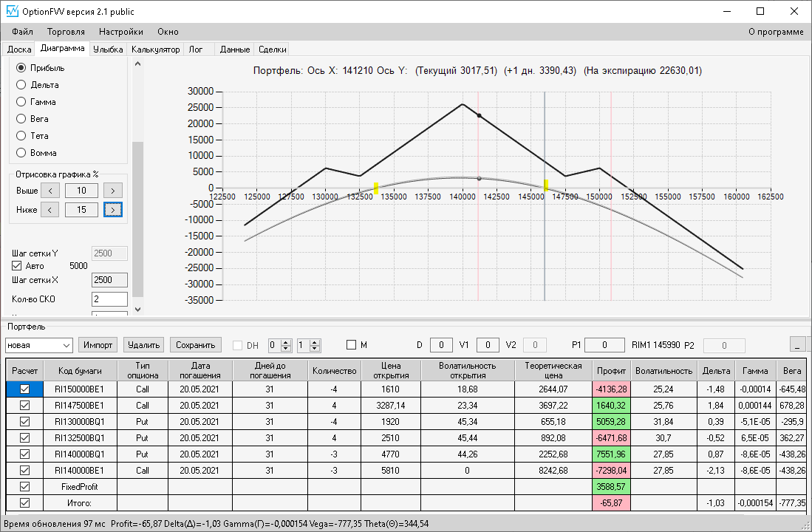Image resolution: width=812 pixels, height=532 pixels.
Task: Uncheck the RI140000BQ1 row checkbox
Action: pos(24,454)
